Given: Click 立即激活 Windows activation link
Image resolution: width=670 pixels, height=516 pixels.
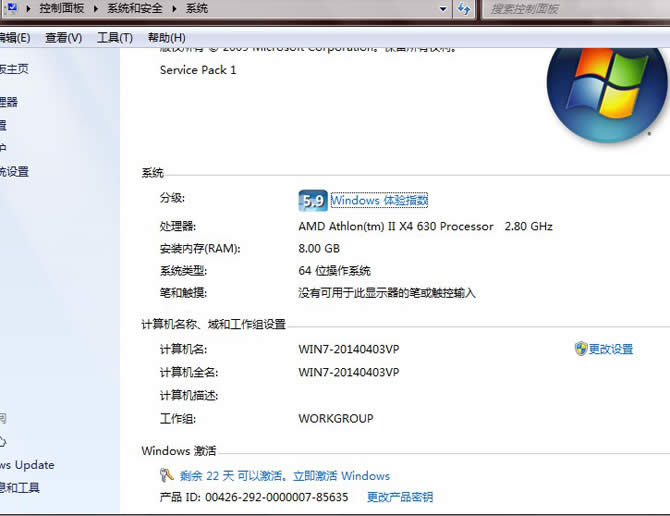Looking at the screenshot, I should (x=341, y=476).
